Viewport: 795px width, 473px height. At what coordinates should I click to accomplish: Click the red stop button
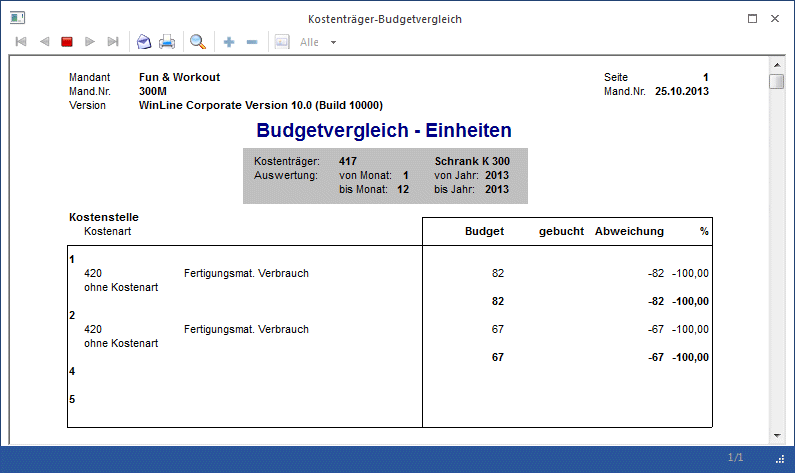pyautogui.click(x=67, y=42)
